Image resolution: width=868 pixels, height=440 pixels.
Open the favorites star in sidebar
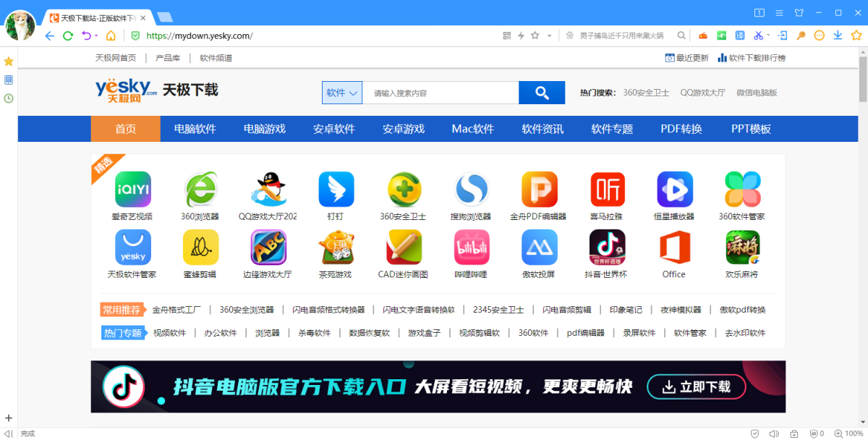[9, 62]
